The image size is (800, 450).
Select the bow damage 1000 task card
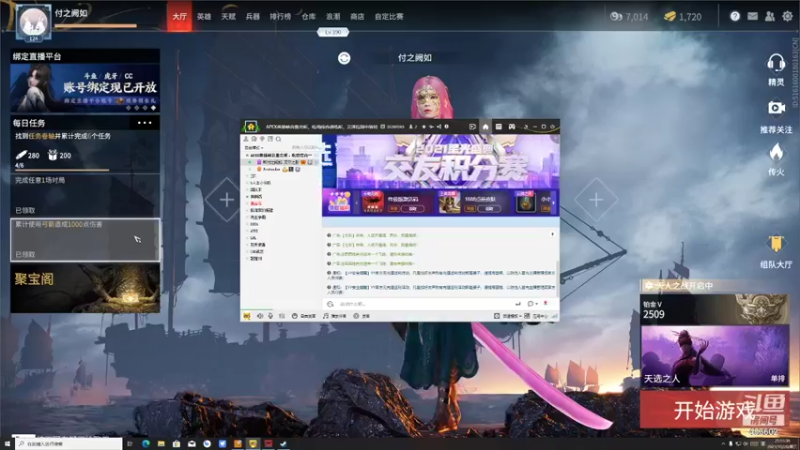click(x=85, y=240)
